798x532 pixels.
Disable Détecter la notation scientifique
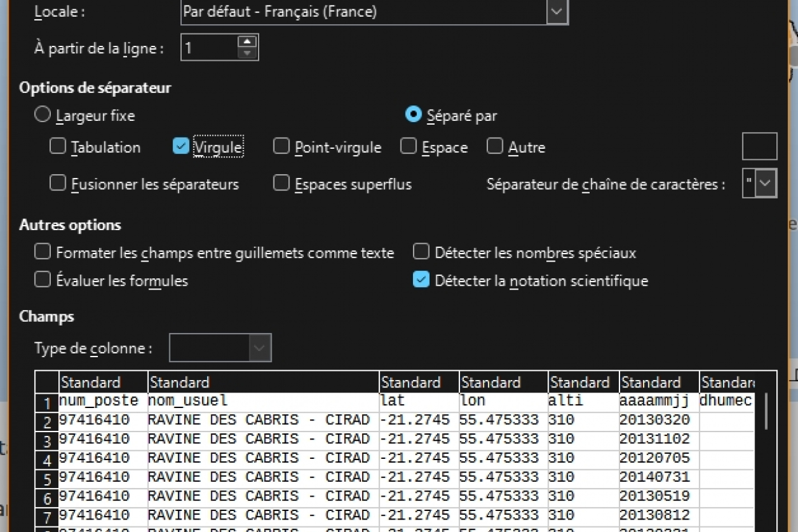[x=421, y=280]
